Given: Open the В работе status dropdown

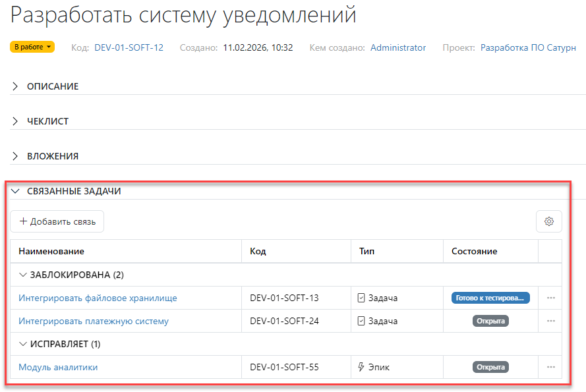Looking at the screenshot, I should tap(32, 47).
